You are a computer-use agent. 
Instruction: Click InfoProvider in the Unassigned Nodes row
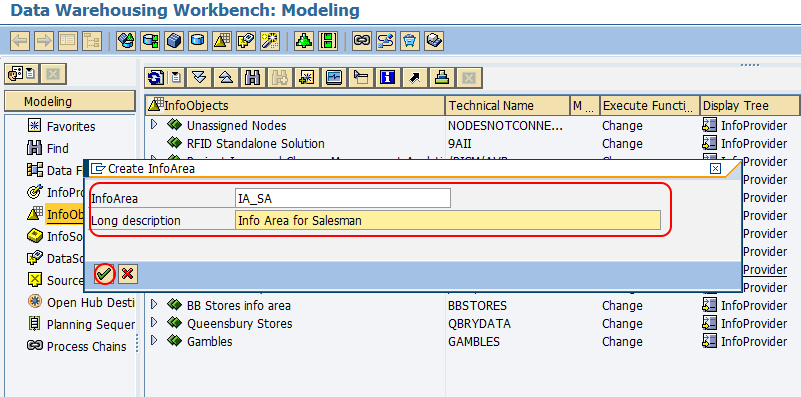[x=754, y=126]
